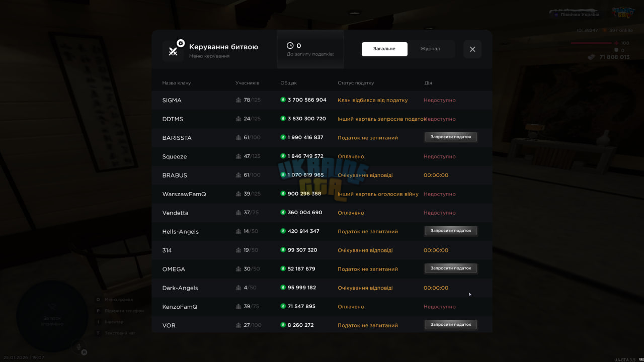Click the members icon in DDTMS row

(238, 119)
